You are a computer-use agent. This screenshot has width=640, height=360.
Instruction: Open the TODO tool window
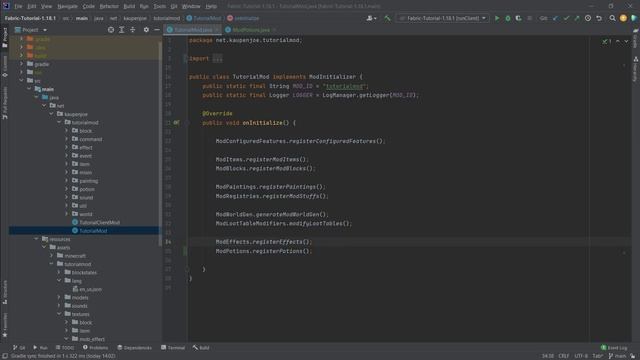(64, 348)
